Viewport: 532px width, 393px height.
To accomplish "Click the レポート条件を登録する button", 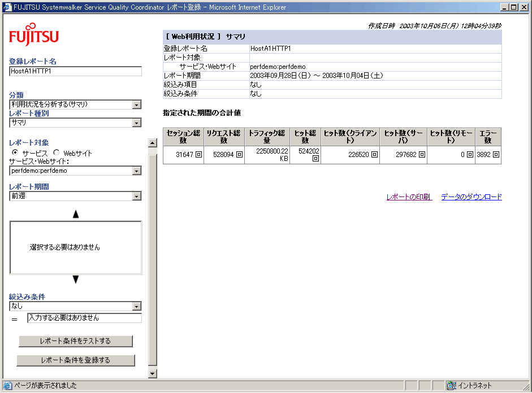I will (76, 360).
